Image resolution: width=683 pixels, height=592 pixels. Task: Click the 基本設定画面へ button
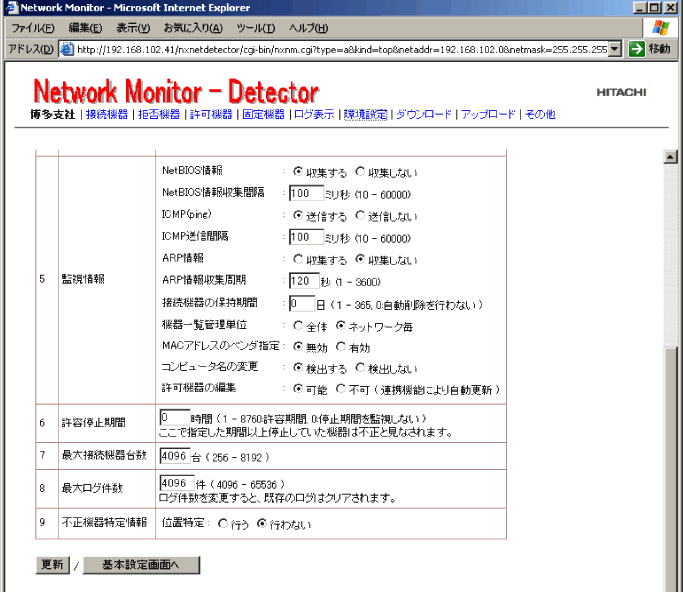tap(141, 565)
